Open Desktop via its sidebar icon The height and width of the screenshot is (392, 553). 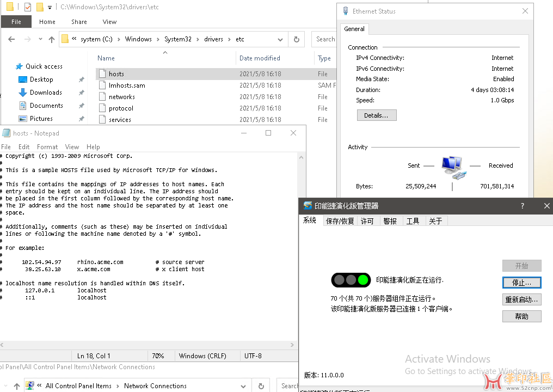(x=22, y=79)
